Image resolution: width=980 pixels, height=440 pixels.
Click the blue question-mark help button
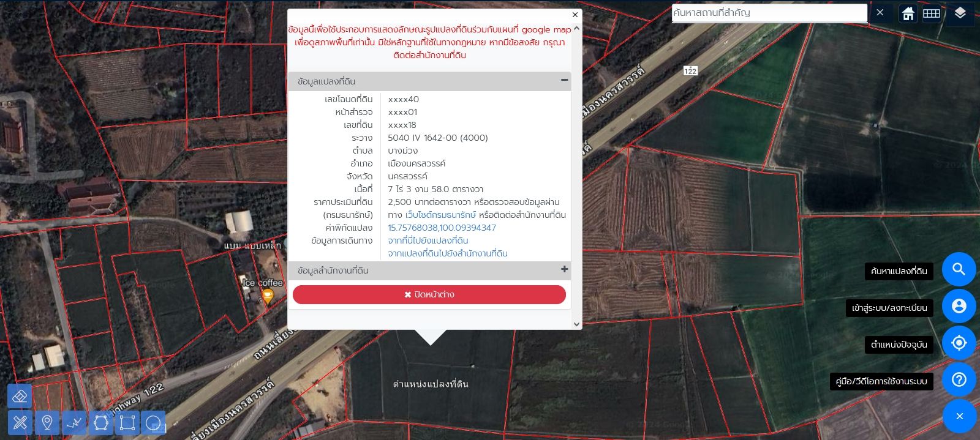(x=959, y=379)
